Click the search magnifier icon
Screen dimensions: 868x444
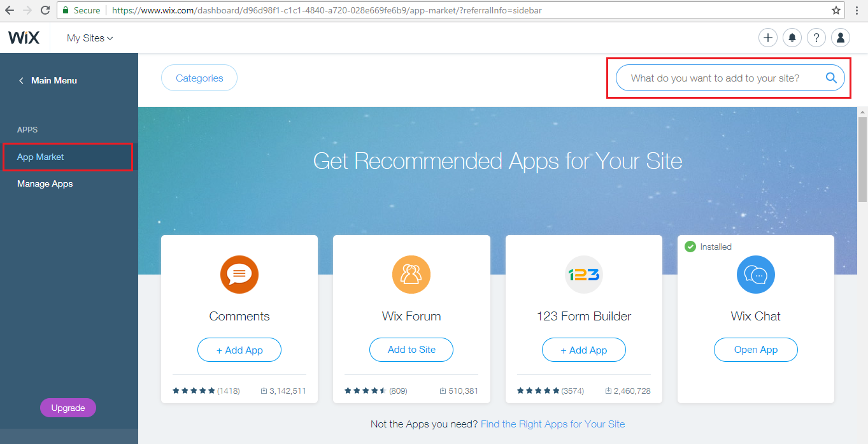click(x=831, y=78)
